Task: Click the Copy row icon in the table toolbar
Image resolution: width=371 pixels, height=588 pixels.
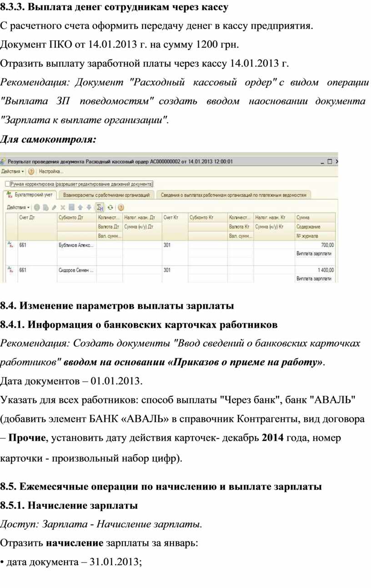Action: coord(46,207)
